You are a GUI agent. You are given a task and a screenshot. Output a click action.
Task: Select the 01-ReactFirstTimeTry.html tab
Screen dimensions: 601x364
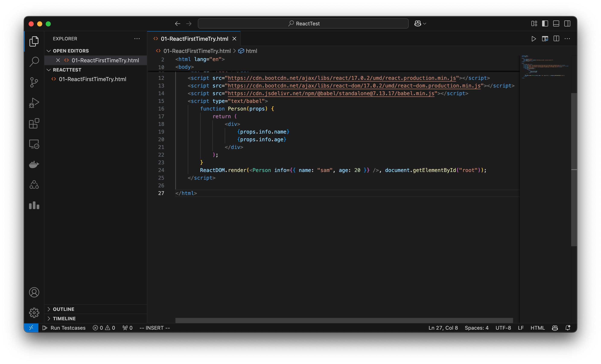(194, 39)
